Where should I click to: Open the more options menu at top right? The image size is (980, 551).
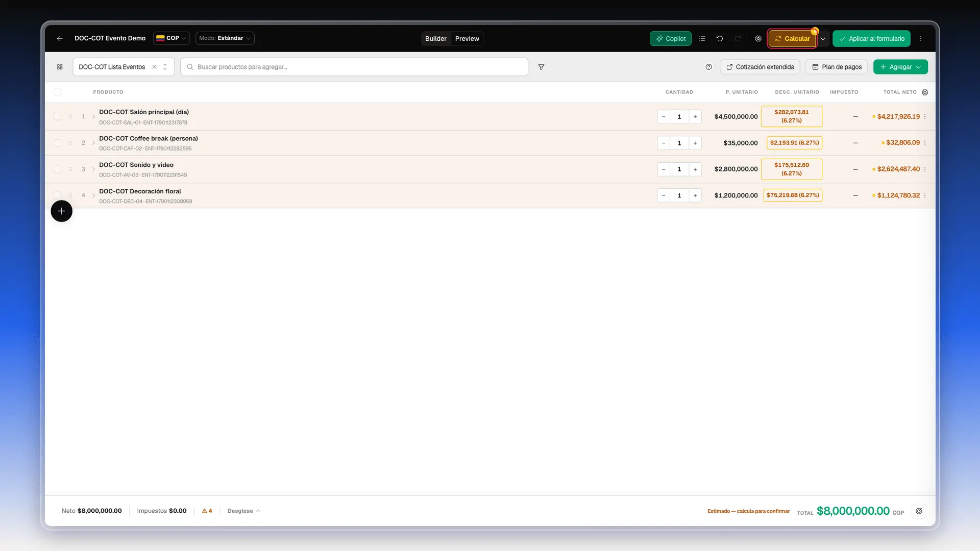[921, 39]
